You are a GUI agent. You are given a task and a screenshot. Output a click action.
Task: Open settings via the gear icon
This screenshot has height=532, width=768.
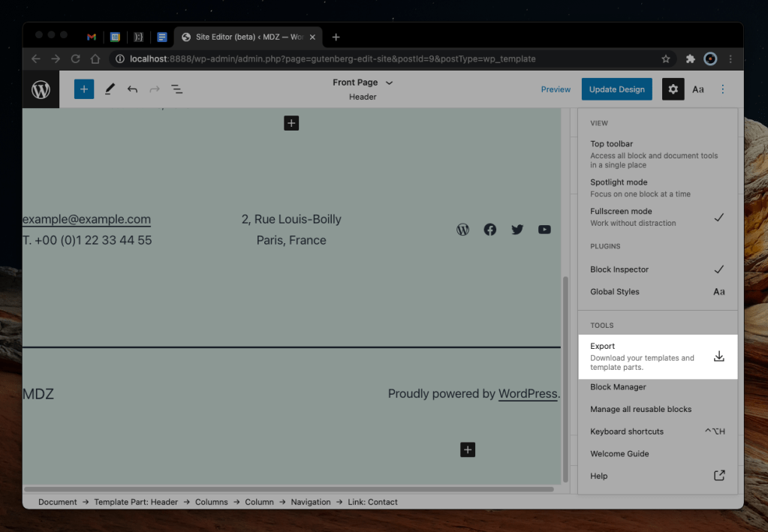point(673,89)
